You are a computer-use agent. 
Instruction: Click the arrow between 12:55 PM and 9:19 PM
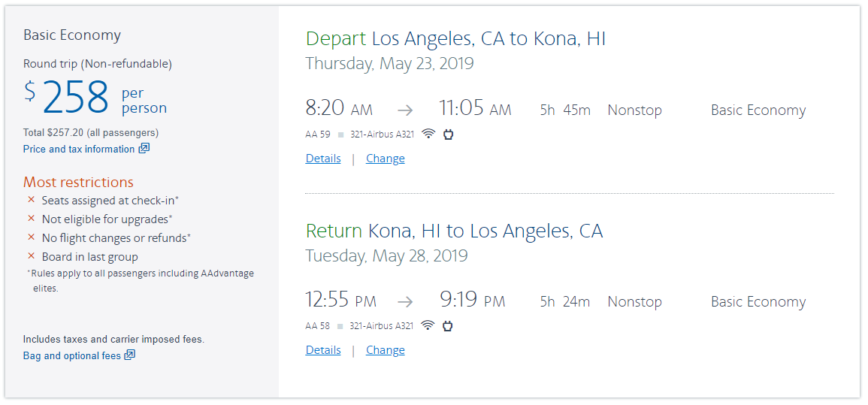[x=405, y=302]
